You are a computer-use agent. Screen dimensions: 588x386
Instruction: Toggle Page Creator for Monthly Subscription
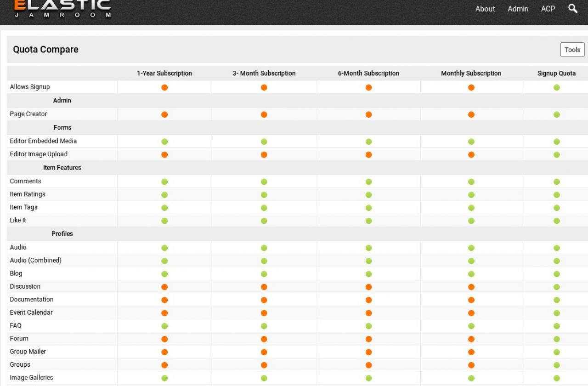pos(471,114)
